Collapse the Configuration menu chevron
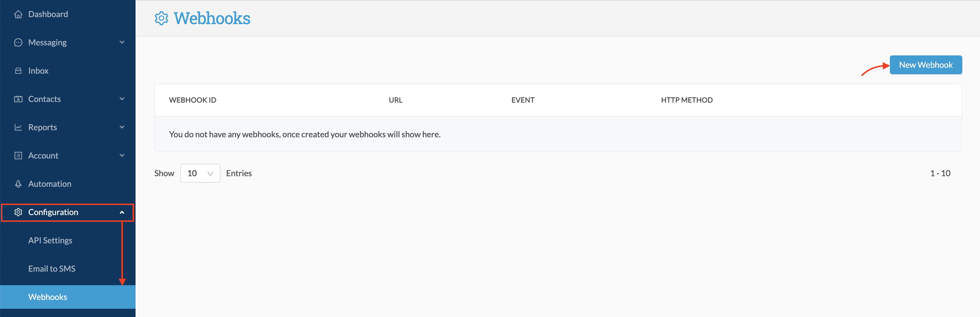The width and height of the screenshot is (980, 317). (122, 212)
